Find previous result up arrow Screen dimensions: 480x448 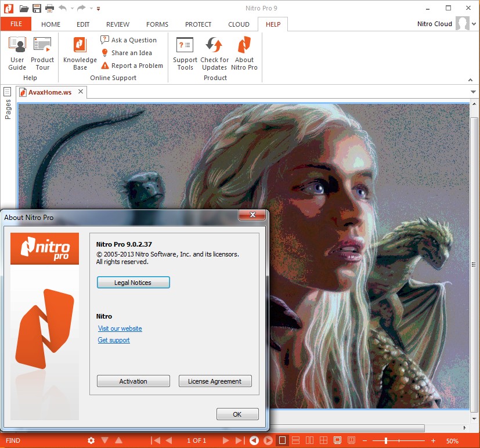click(x=119, y=440)
